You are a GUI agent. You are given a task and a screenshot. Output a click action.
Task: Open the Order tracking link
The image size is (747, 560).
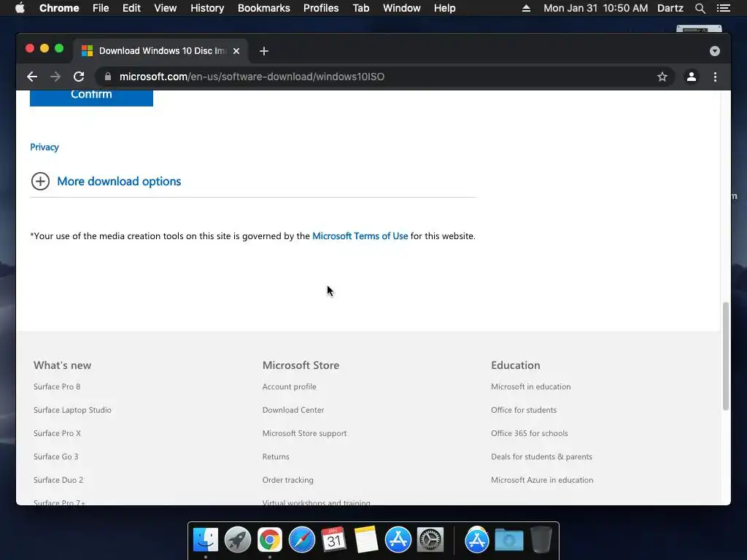[x=287, y=480]
